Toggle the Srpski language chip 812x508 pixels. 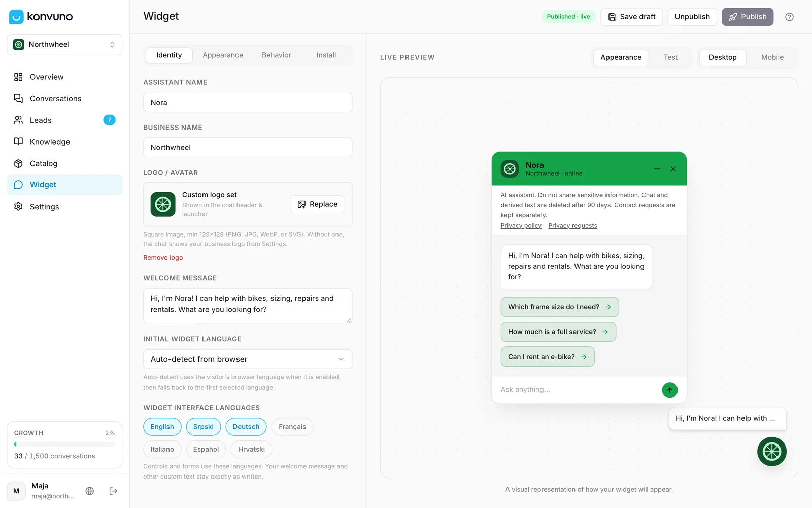pyautogui.click(x=203, y=427)
